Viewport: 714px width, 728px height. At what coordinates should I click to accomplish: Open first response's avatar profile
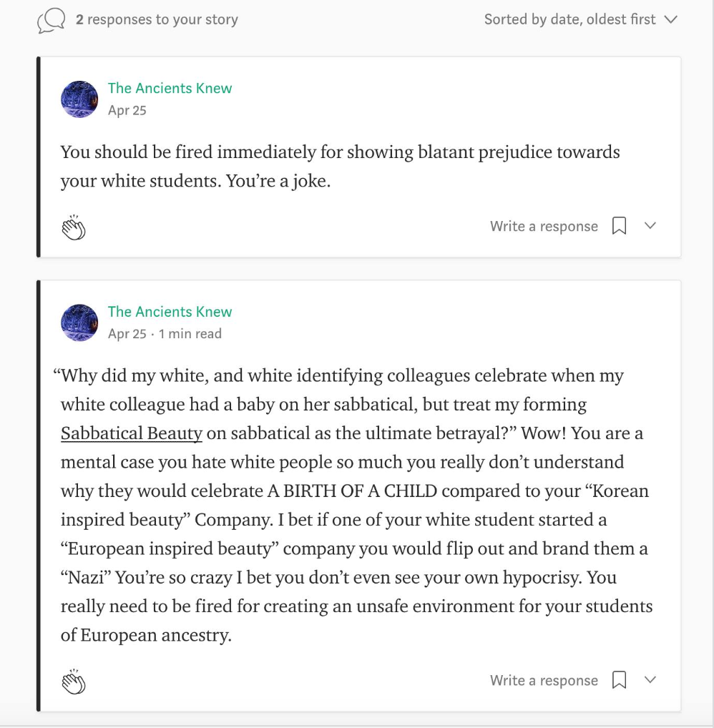tap(79, 99)
